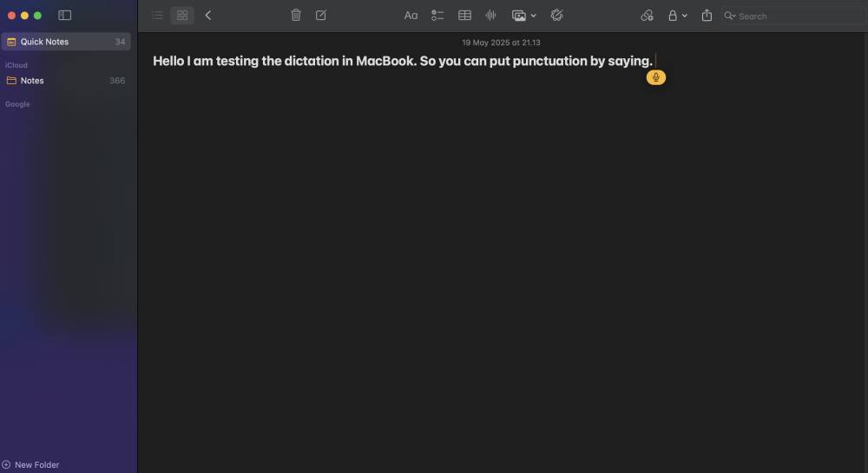Screen dimensions: 868x473
Task: Click the Notes count 366
Action: tap(117, 80)
